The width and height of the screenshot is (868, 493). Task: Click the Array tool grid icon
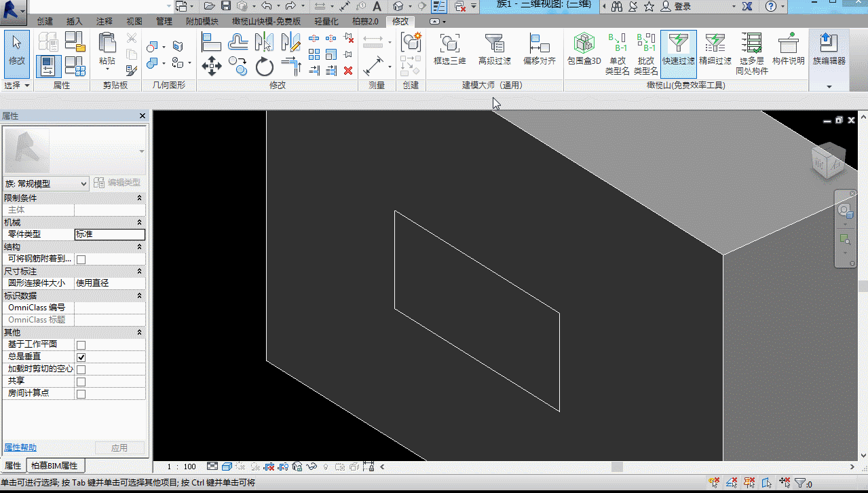(314, 54)
